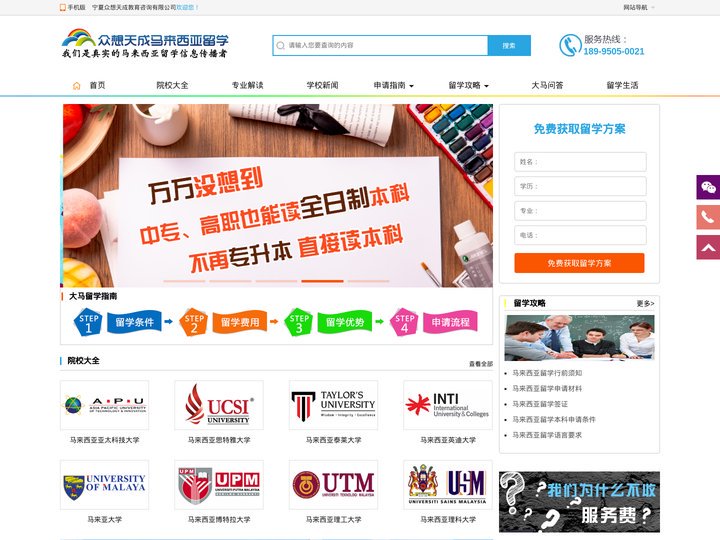
Task: Click the 马来亚大学 caption
Action: [105, 519]
